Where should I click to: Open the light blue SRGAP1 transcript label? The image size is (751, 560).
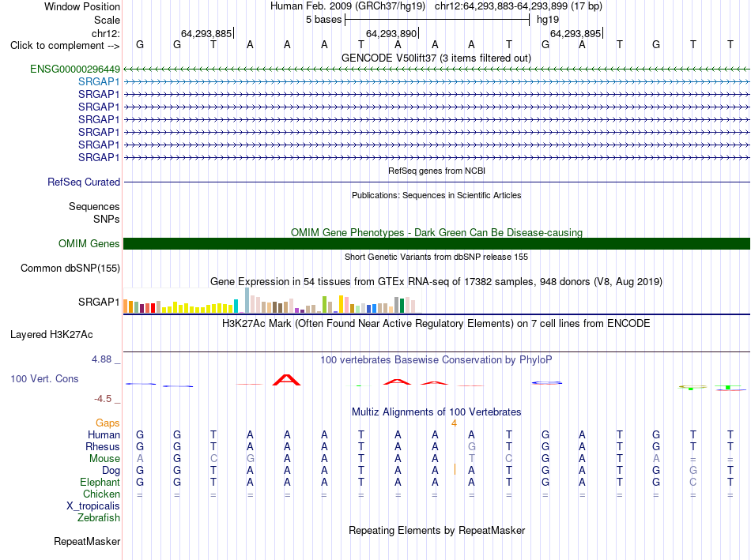(x=99, y=81)
